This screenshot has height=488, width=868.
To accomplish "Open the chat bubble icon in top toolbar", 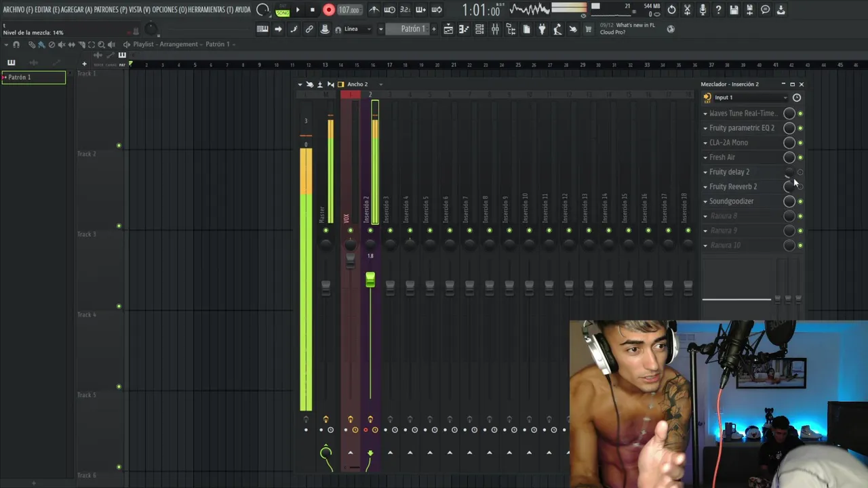I will click(x=766, y=9).
